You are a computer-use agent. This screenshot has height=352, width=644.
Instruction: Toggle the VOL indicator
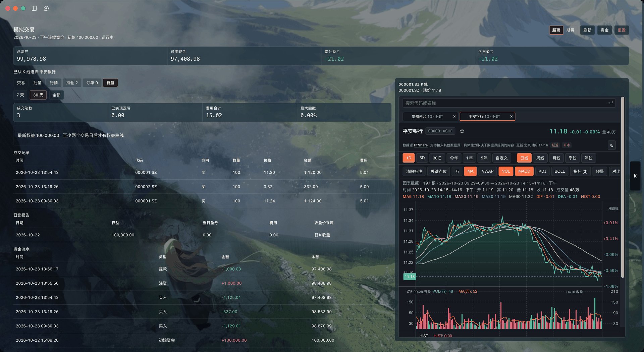(x=505, y=171)
